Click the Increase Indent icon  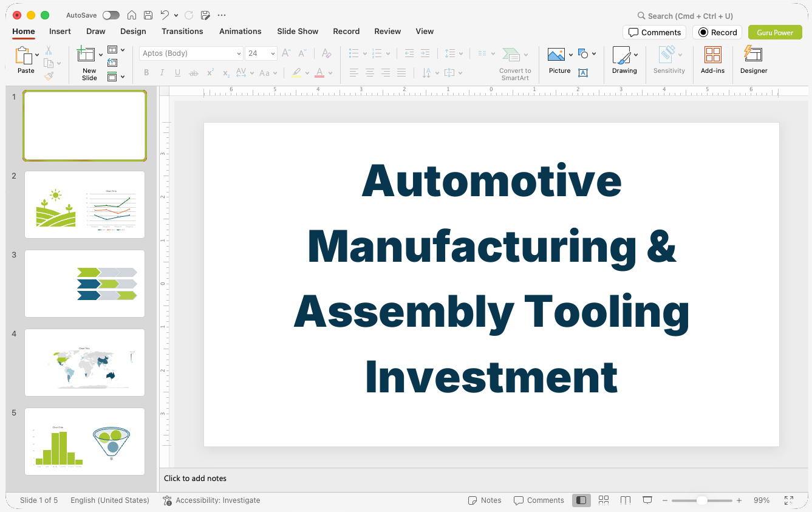(x=425, y=53)
